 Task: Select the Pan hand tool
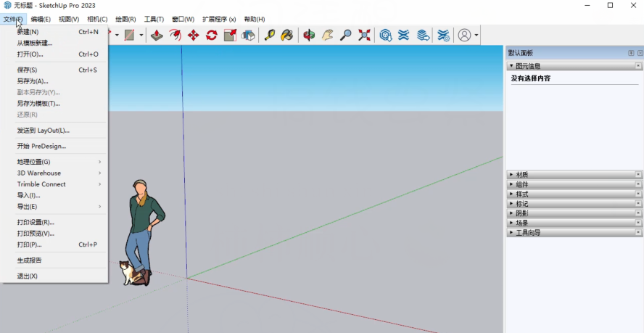click(327, 35)
